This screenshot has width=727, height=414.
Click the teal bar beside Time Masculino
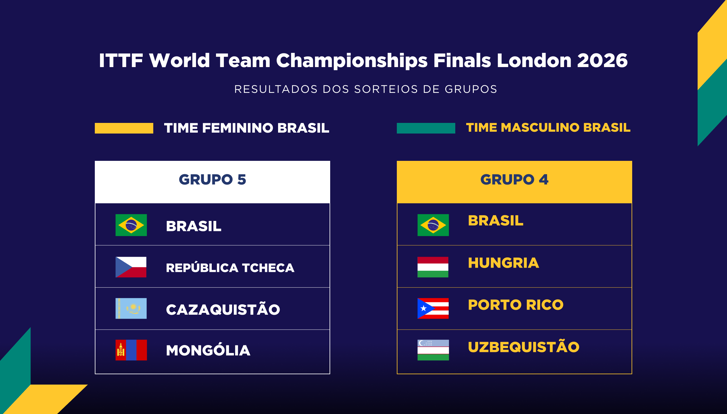426,128
